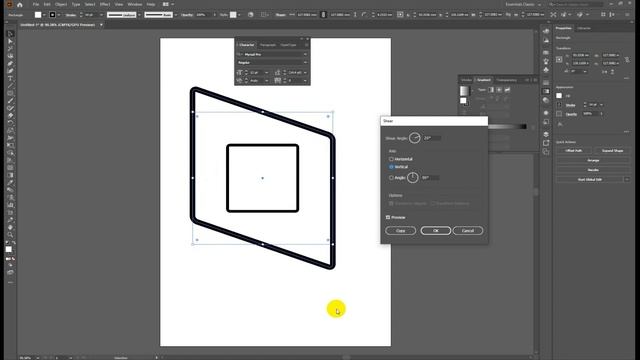
Task: Open the Gradient panel icon in dock
Action: pos(546,91)
